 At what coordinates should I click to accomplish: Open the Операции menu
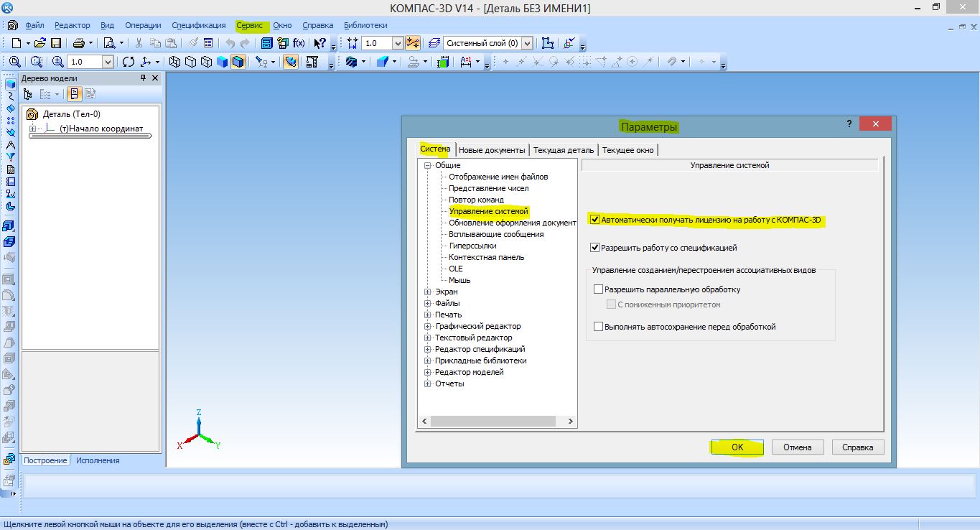[x=143, y=25]
